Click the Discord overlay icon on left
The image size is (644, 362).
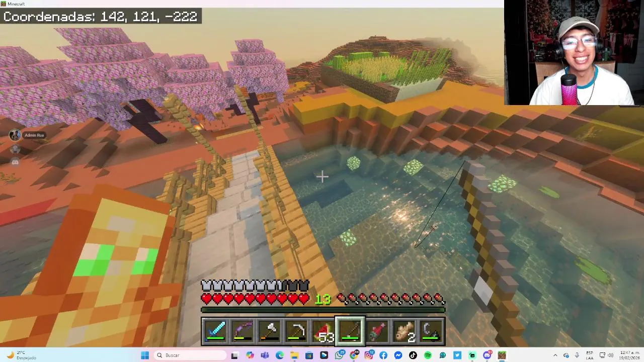15,162
